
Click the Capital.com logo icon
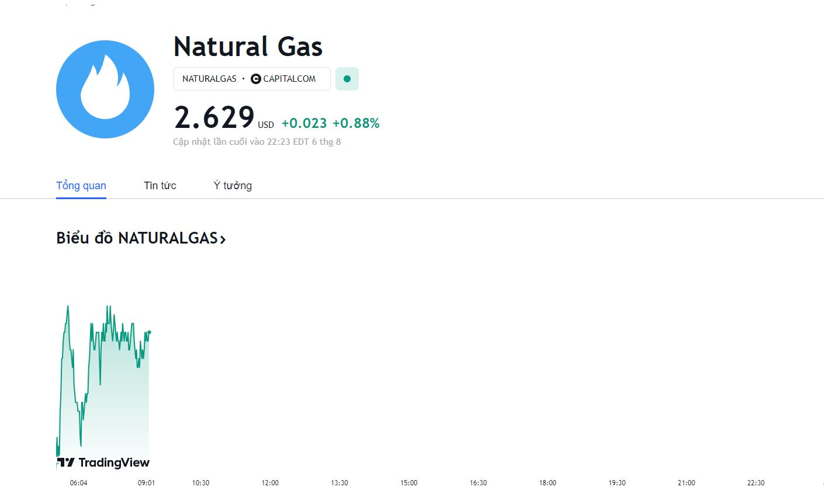pyautogui.click(x=255, y=79)
